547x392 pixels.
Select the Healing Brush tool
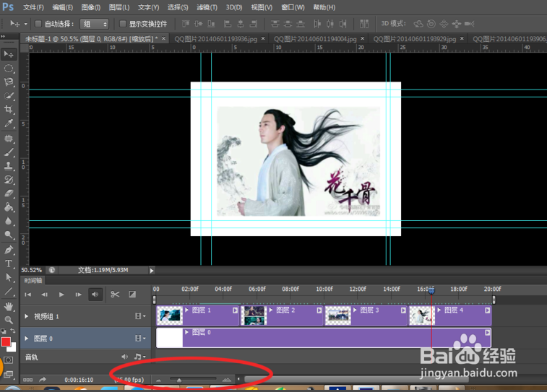(x=9, y=139)
